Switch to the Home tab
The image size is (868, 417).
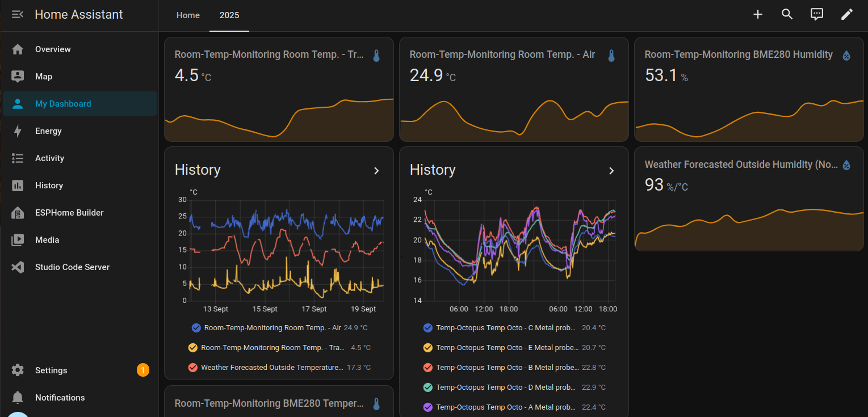tap(188, 15)
